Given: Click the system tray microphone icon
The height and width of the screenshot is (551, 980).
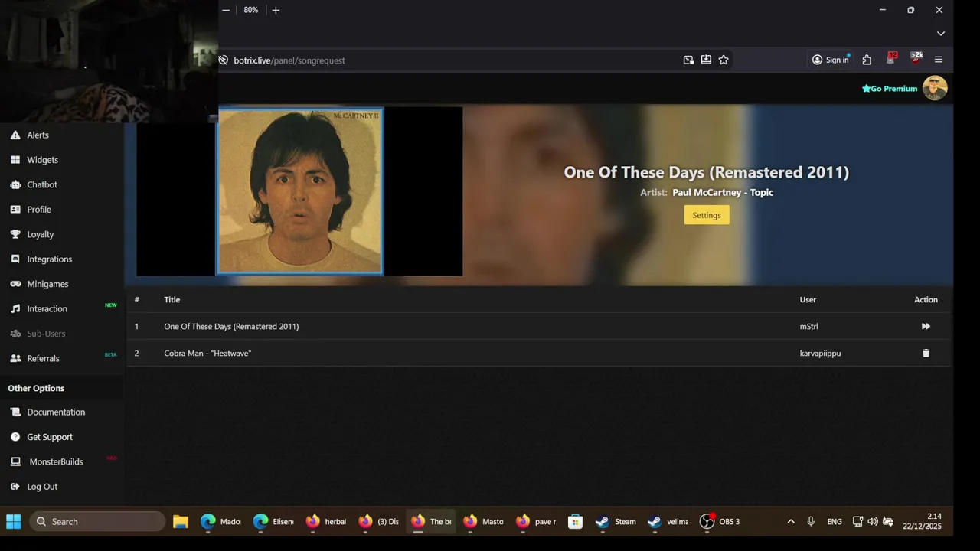Looking at the screenshot, I should coord(811,522).
